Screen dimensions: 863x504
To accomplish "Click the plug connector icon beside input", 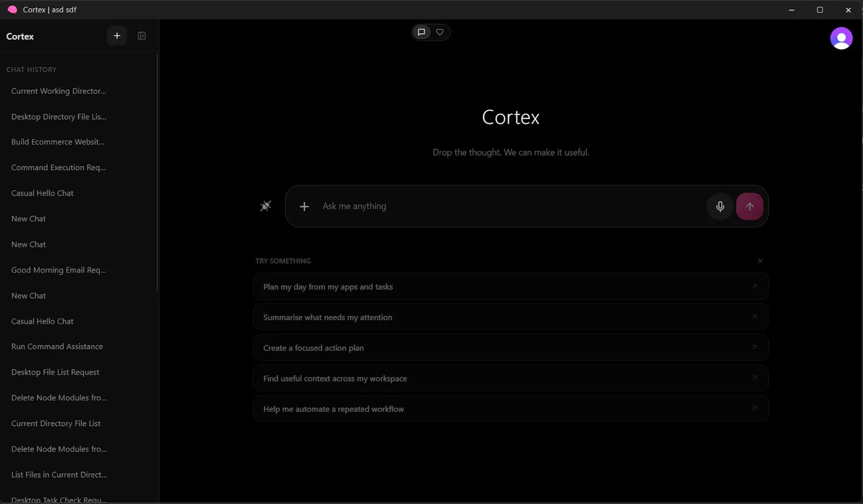I will coord(265,206).
